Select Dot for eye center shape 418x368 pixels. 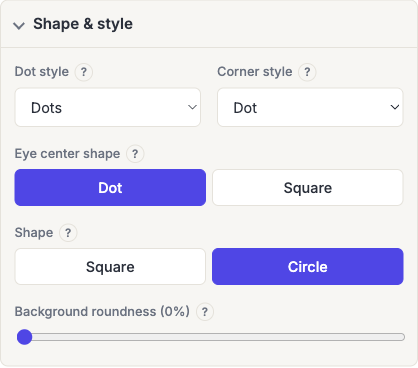[110, 188]
